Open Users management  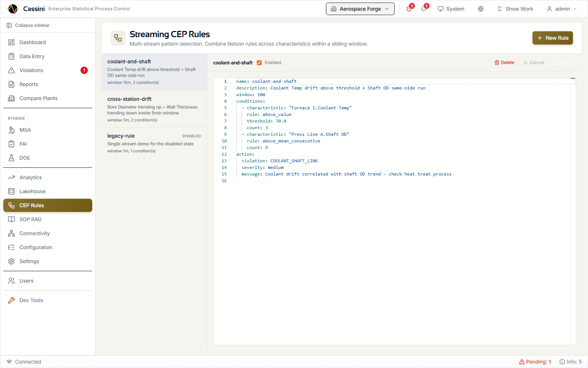click(48, 281)
